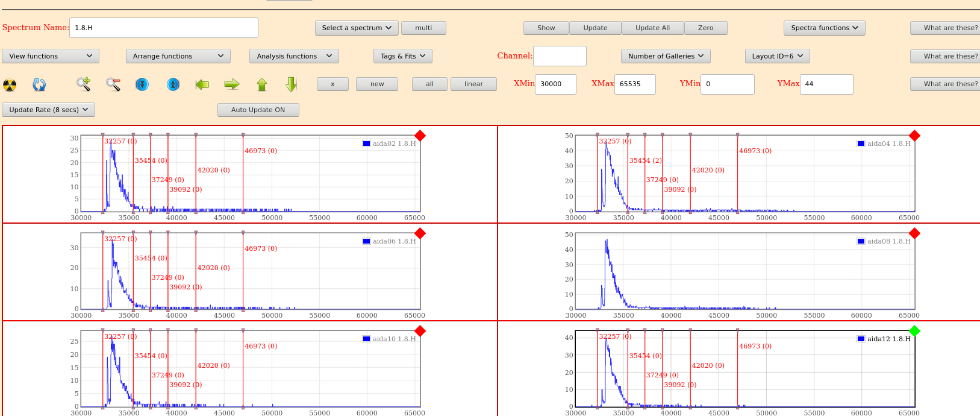Expand the Number of Galleries dropdown
The width and height of the screenshot is (980, 416).
(x=666, y=56)
